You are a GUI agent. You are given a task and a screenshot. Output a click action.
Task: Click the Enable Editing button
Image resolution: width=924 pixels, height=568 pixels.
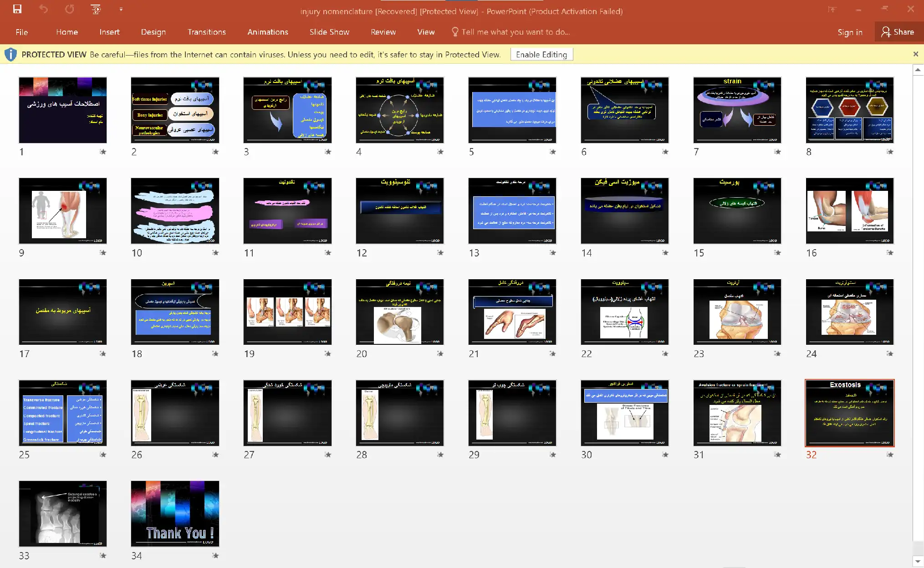click(541, 55)
